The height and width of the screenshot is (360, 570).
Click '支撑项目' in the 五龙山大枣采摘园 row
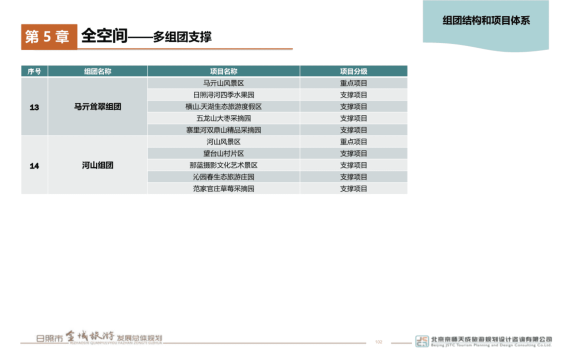(x=353, y=118)
